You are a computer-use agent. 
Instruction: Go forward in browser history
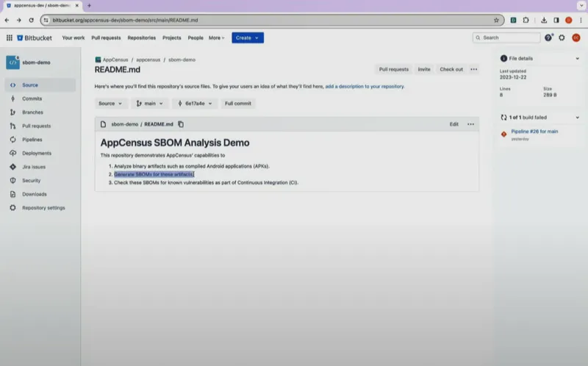click(19, 21)
